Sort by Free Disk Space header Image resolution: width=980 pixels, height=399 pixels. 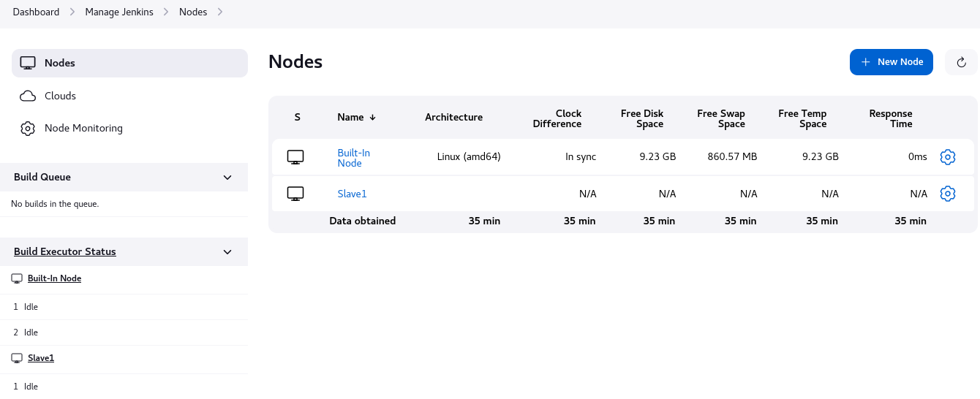pyautogui.click(x=642, y=118)
